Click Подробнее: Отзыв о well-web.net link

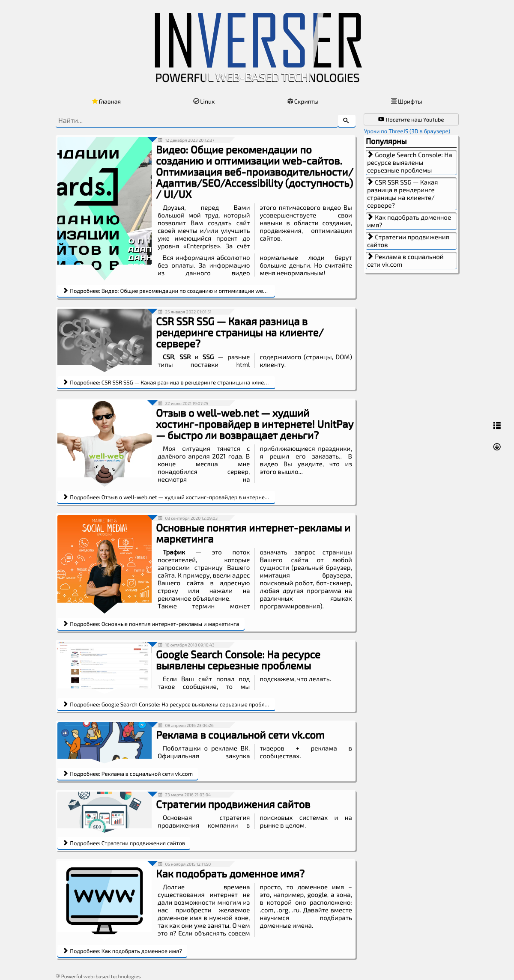[x=166, y=497]
